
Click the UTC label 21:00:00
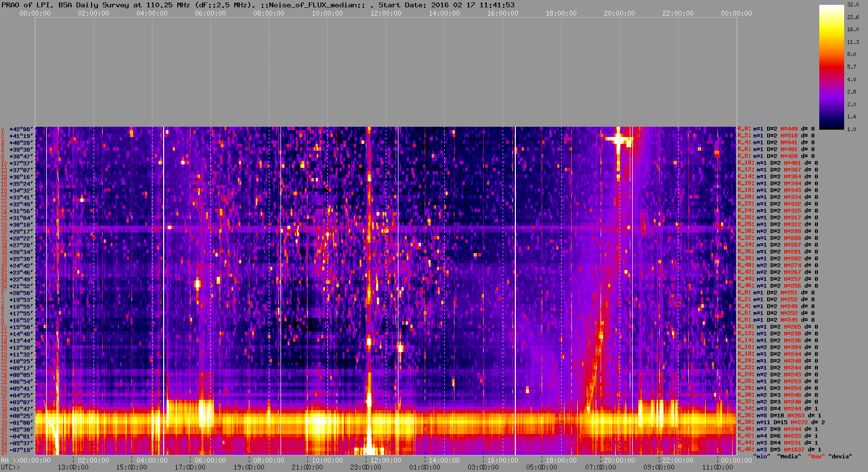[x=307, y=468]
